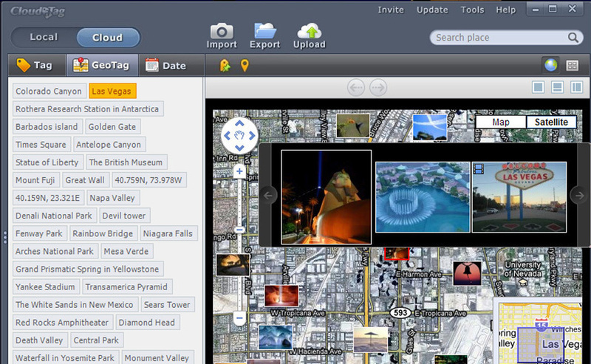Click the Las Vegas overview mini-map
591x364 pixels.
[540, 333]
